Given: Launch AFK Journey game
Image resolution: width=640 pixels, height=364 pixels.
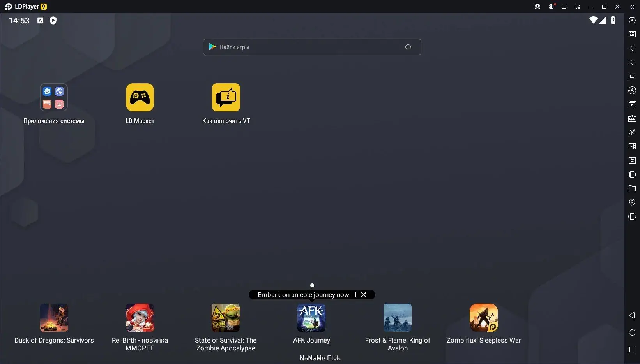Looking at the screenshot, I should click(x=311, y=318).
